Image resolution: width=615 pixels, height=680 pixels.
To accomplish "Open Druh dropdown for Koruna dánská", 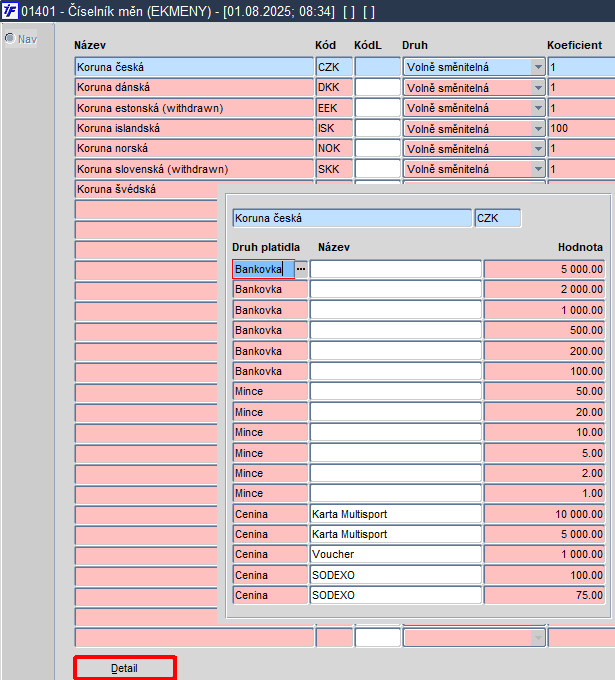I will (x=538, y=88).
